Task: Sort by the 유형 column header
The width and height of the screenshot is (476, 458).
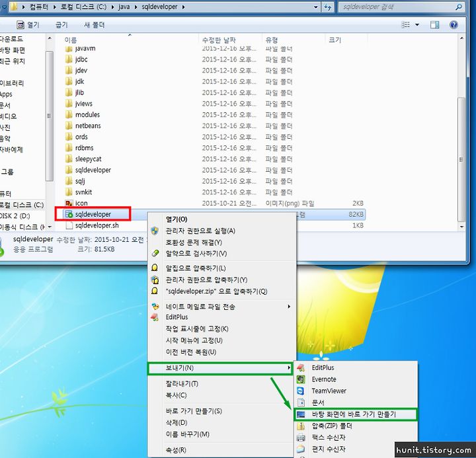Action: pyautogui.click(x=272, y=40)
